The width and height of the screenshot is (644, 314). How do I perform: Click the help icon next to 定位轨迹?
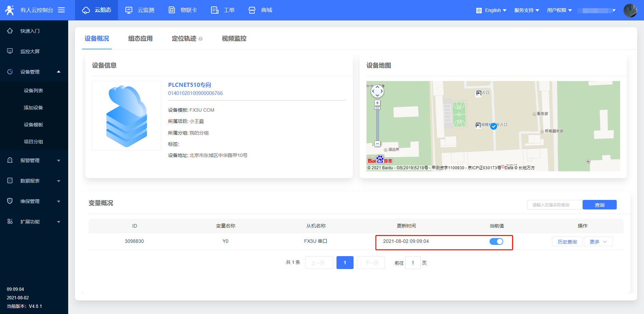tap(200, 39)
